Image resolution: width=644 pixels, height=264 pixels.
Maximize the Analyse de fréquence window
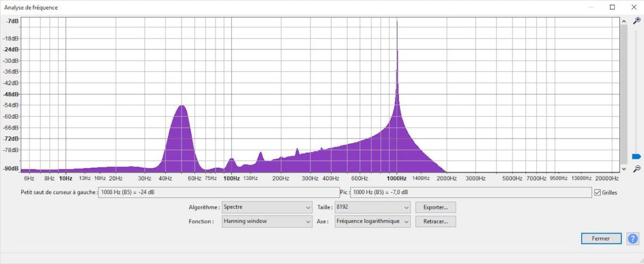coord(612,8)
